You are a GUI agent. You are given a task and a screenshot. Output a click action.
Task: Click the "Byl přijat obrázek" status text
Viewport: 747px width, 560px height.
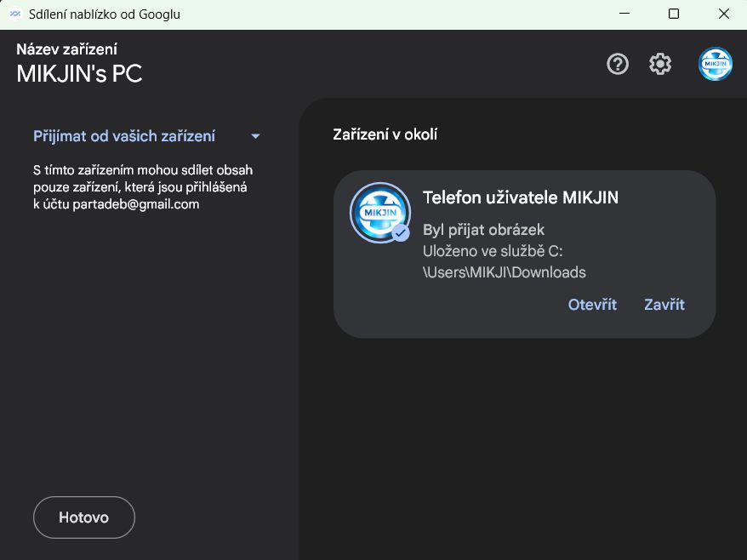483,230
